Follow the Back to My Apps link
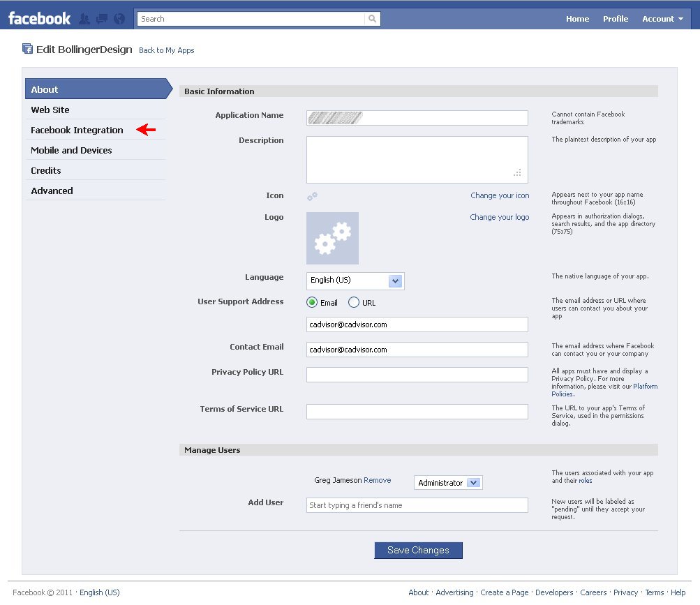 (166, 50)
